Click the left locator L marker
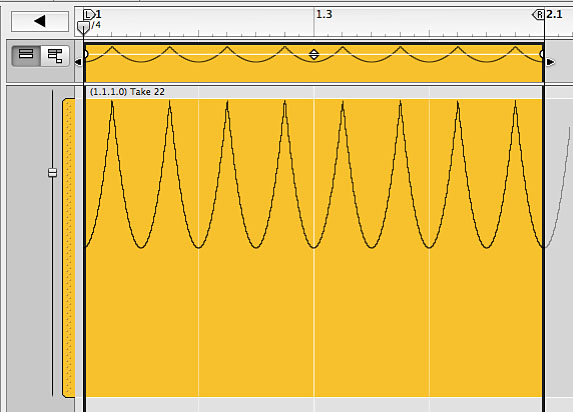 tap(89, 15)
